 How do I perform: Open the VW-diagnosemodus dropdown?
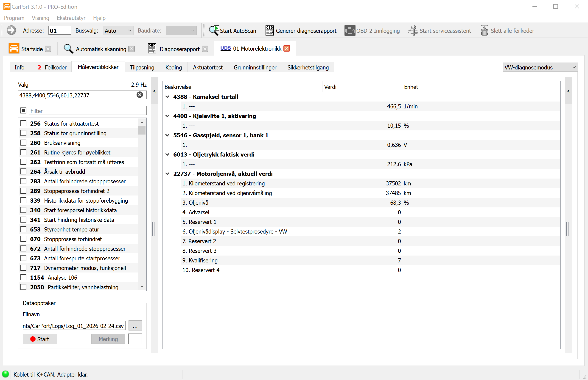(540, 67)
